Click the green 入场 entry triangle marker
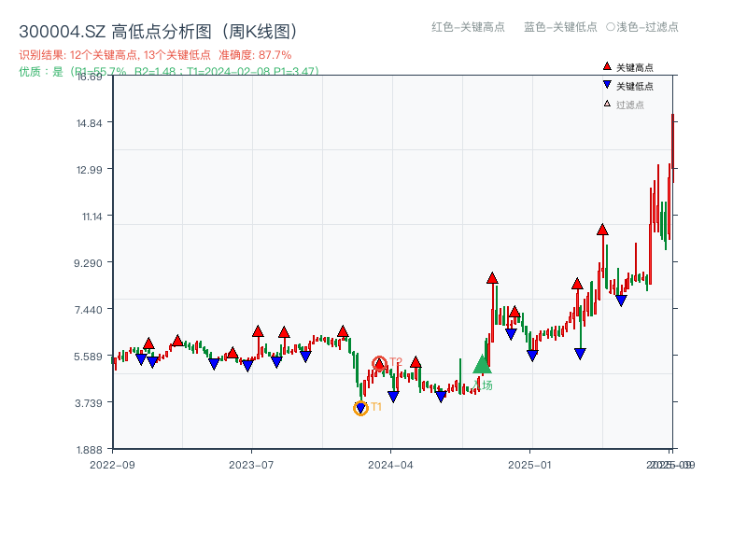 pyautogui.click(x=482, y=364)
